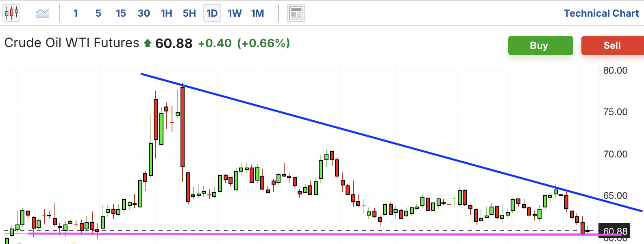Select the 1H timeframe
Image resolution: width=644 pixels, height=244 pixels.
(x=167, y=13)
